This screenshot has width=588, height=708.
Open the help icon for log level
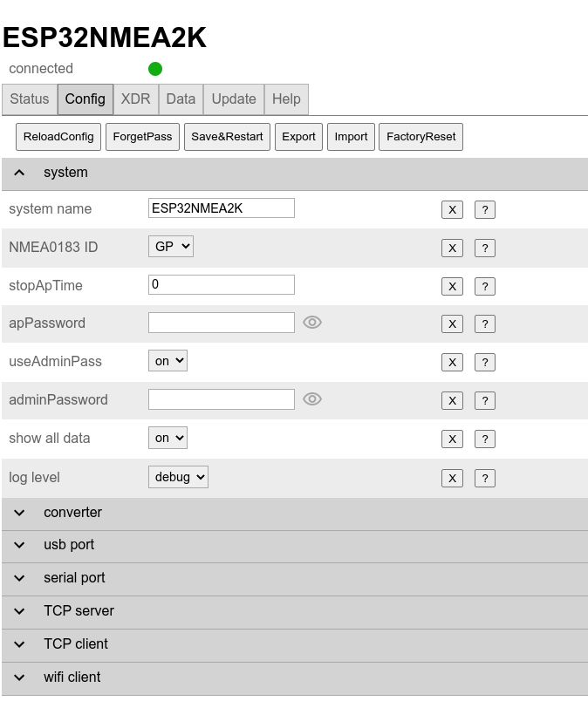485,478
